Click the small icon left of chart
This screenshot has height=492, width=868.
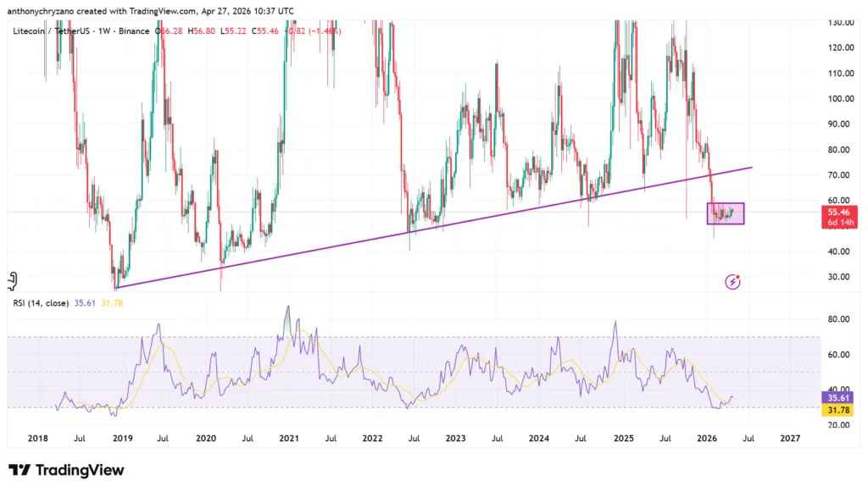pyautogui.click(x=13, y=280)
